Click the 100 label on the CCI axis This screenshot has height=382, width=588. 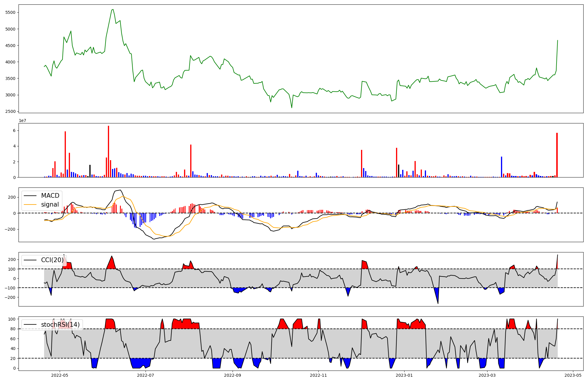12,269
